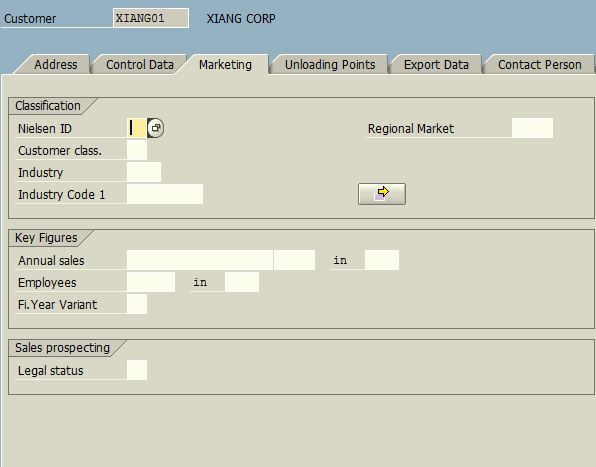596x467 pixels.
Task: Click the Employees count field
Action: tap(151, 282)
